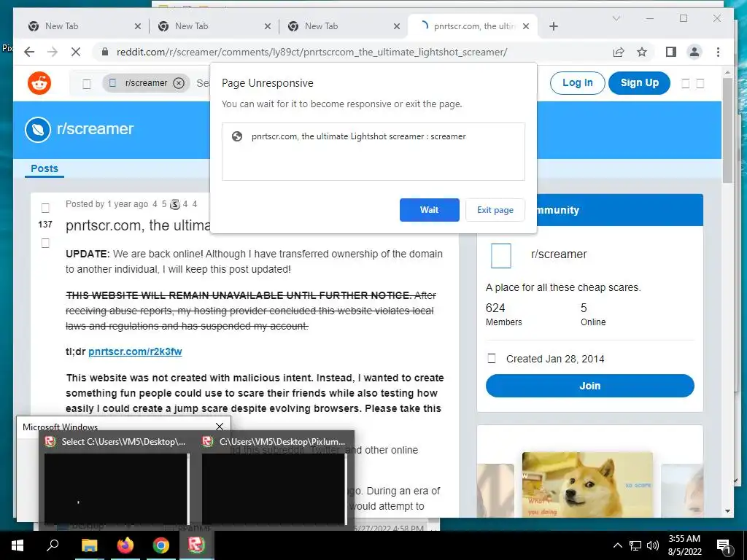Viewport: 747px width, 560px height.
Task: Click the post title pnrtscr.com heading
Action: 138,225
